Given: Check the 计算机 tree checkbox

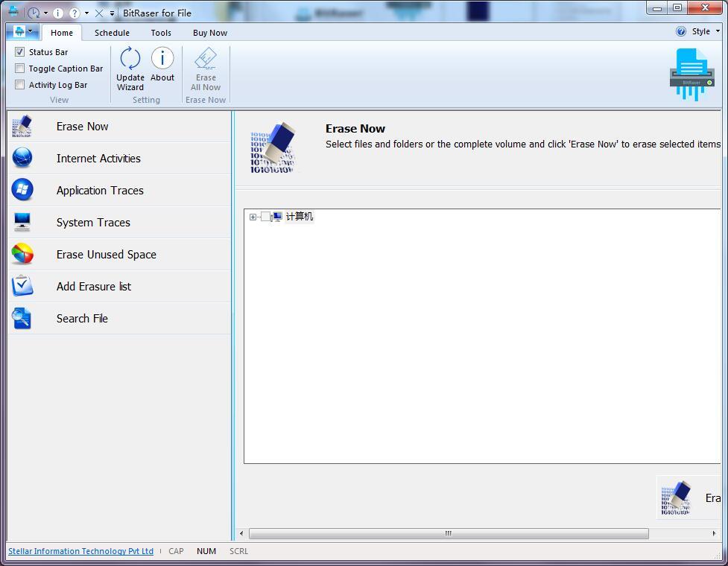Looking at the screenshot, I should pyautogui.click(x=265, y=217).
